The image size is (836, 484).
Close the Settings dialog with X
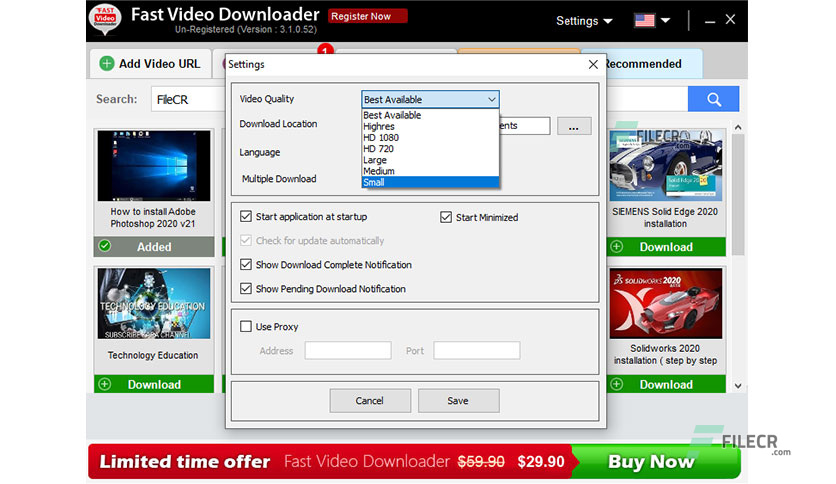click(x=593, y=64)
